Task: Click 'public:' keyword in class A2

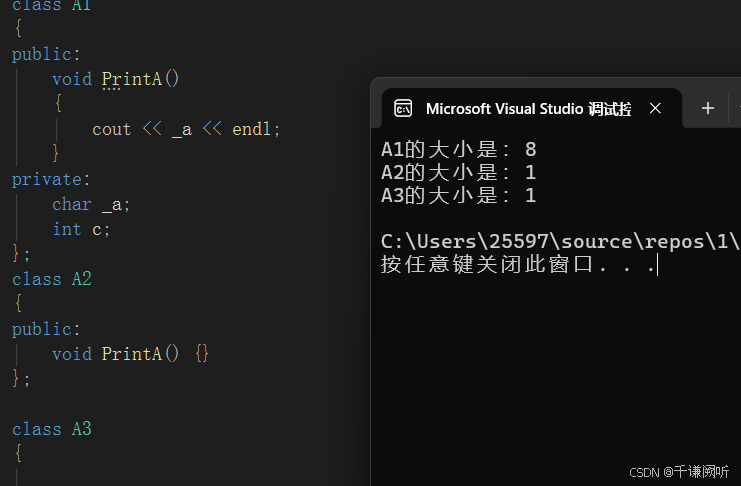Action: pos(46,329)
